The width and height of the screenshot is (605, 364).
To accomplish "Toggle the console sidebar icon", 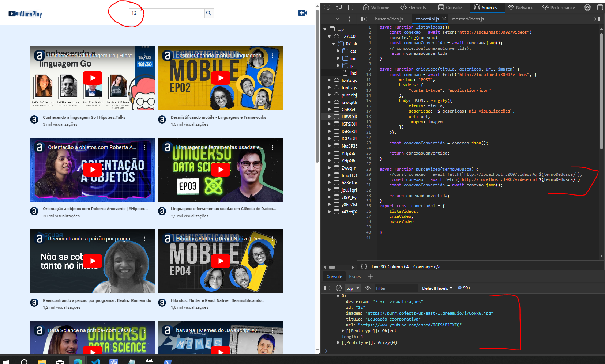I will point(327,288).
